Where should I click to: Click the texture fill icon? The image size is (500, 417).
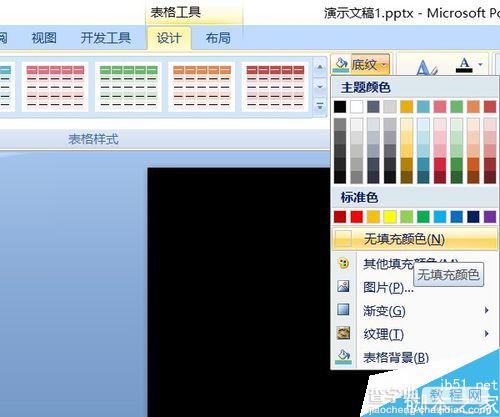[343, 333]
